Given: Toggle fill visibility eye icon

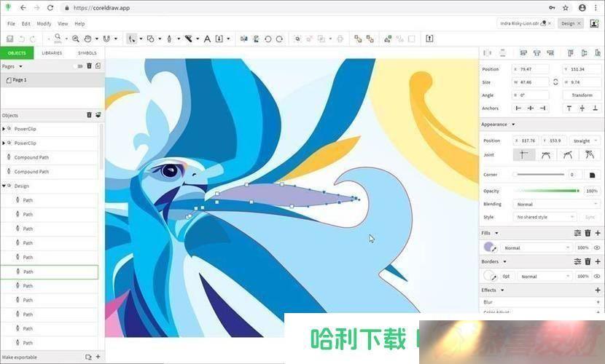Looking at the screenshot, I should tap(597, 248).
